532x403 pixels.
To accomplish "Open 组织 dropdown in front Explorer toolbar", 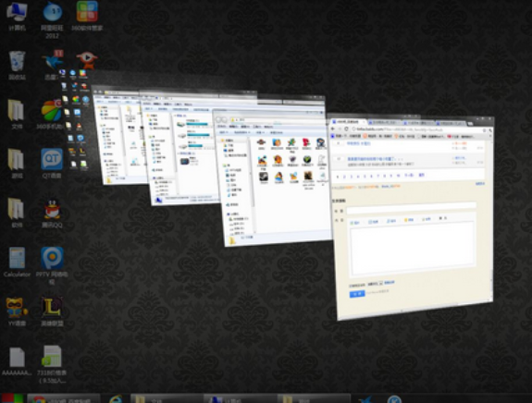I will tap(224, 132).
